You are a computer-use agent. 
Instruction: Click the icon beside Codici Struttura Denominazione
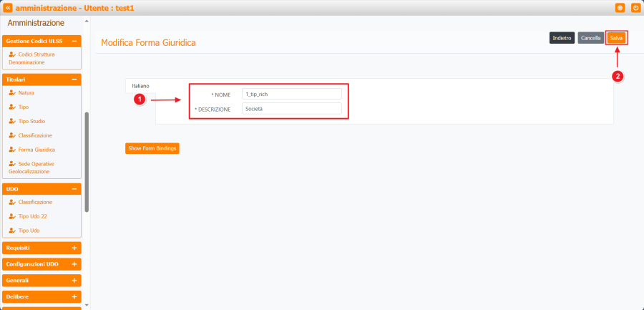12,54
